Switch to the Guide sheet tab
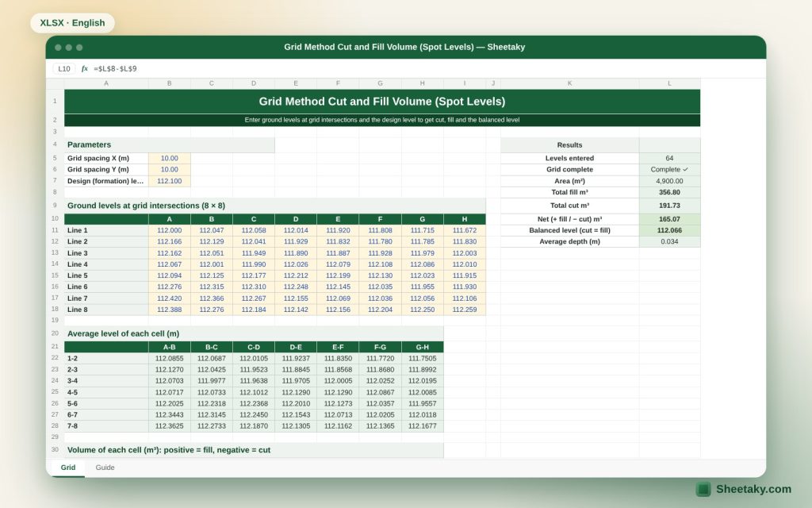Screen dimensions: 812x508 coord(105,467)
